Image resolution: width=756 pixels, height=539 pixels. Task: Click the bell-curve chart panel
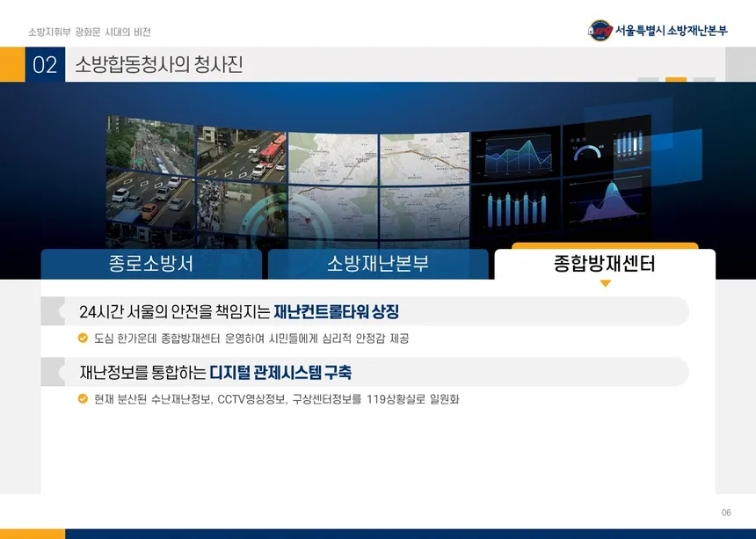607,202
